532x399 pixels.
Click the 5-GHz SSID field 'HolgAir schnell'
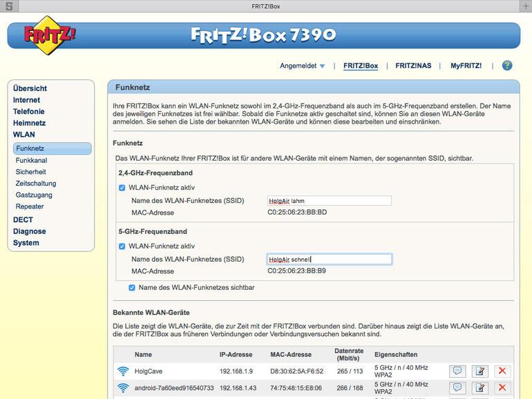point(329,260)
